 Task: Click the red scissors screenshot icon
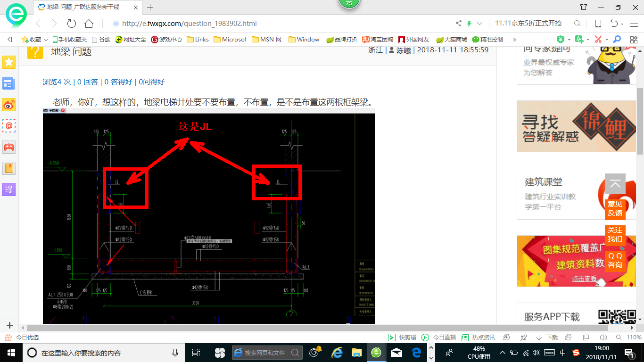[x=598, y=40]
